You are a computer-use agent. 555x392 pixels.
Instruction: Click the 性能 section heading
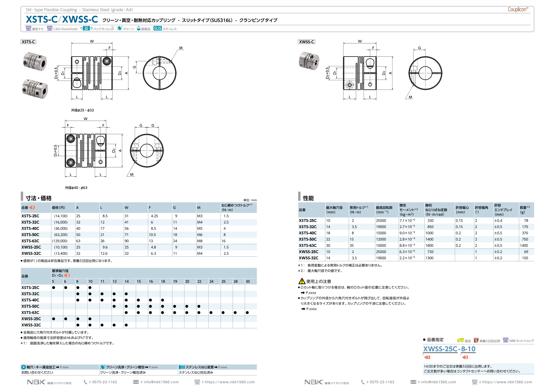pyautogui.click(x=308, y=198)
